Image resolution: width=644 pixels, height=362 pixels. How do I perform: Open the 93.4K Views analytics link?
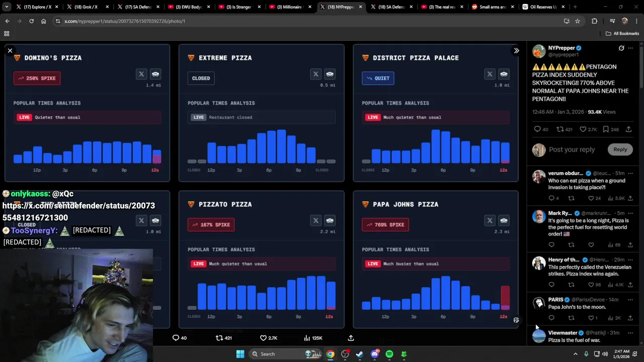(601, 112)
